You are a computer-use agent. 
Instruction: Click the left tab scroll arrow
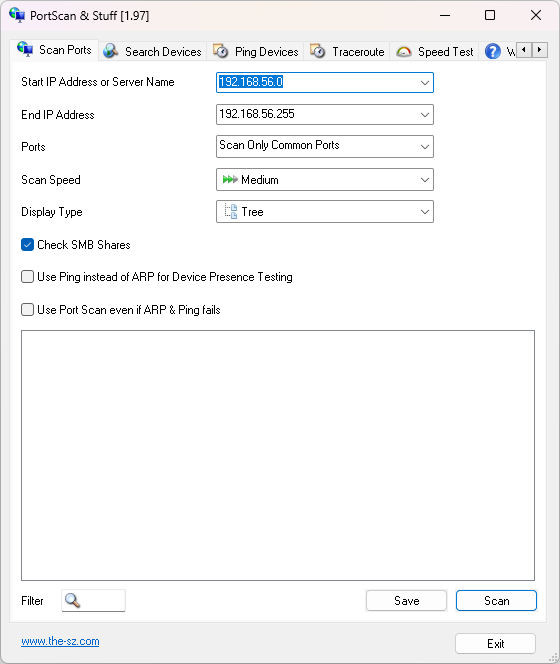pyautogui.click(x=524, y=50)
